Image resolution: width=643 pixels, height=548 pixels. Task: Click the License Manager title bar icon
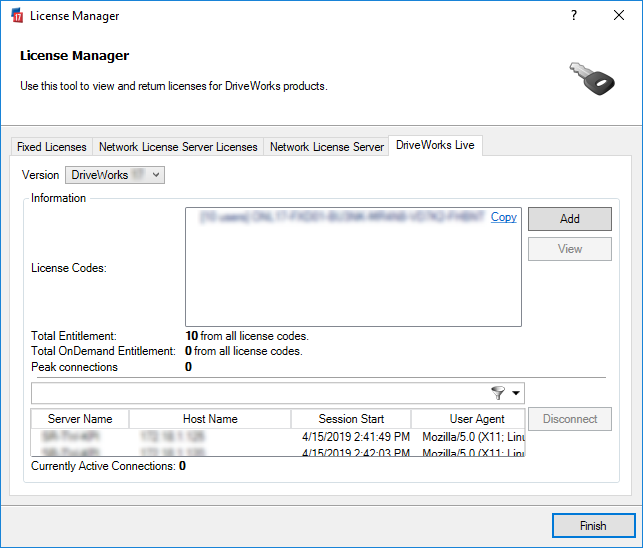pos(14,16)
